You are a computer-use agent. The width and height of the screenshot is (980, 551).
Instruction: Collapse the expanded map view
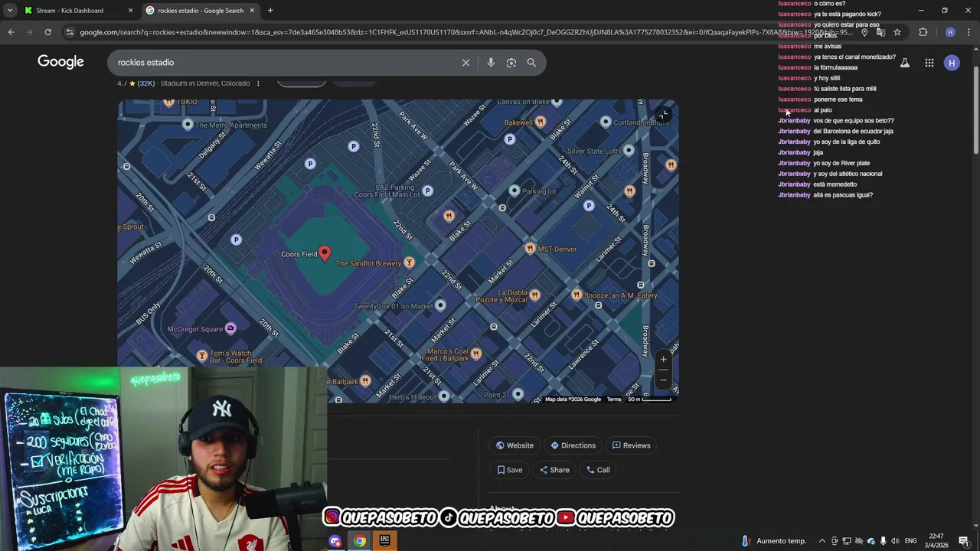click(x=663, y=116)
